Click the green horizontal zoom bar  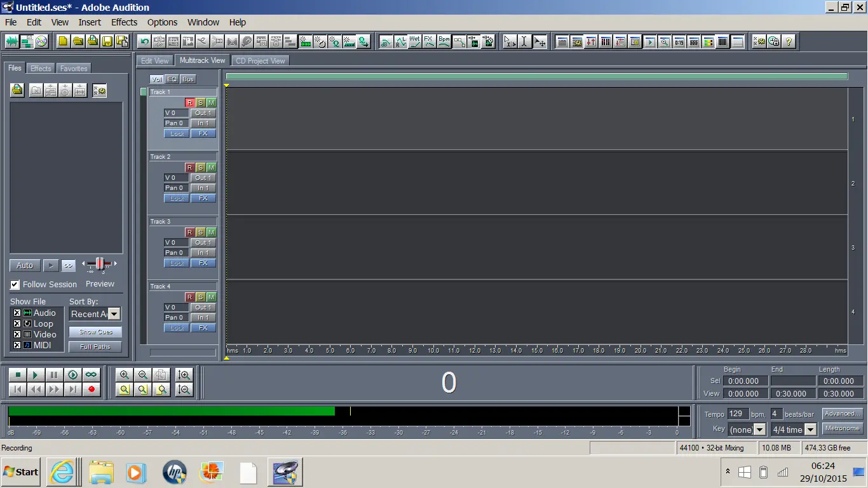[536, 76]
